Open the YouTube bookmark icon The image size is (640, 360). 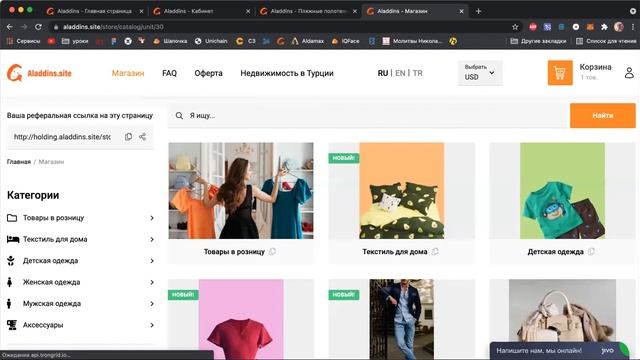[51, 41]
